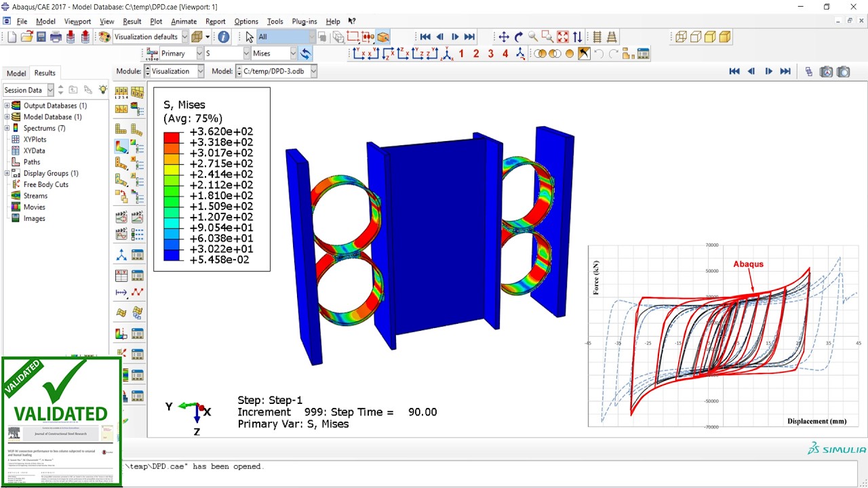The width and height of the screenshot is (868, 488).
Task: Click the query information tool icon
Action: click(223, 37)
